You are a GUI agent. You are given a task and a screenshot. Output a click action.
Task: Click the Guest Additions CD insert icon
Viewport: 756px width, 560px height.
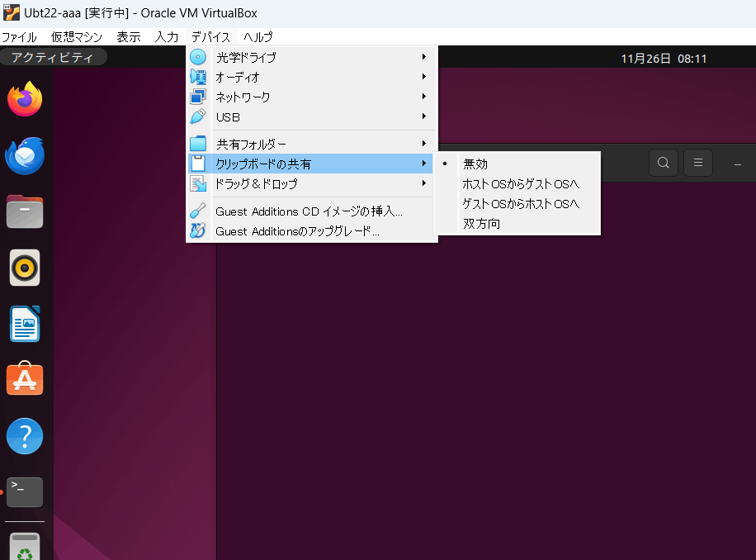198,211
